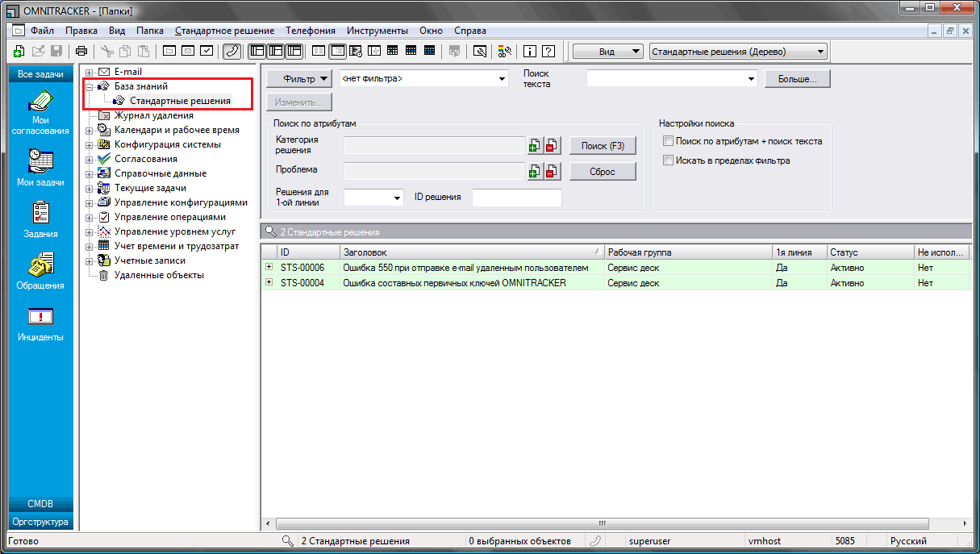Click the magnifier icon in status bar
The height and width of the screenshot is (554, 980).
click(x=287, y=541)
